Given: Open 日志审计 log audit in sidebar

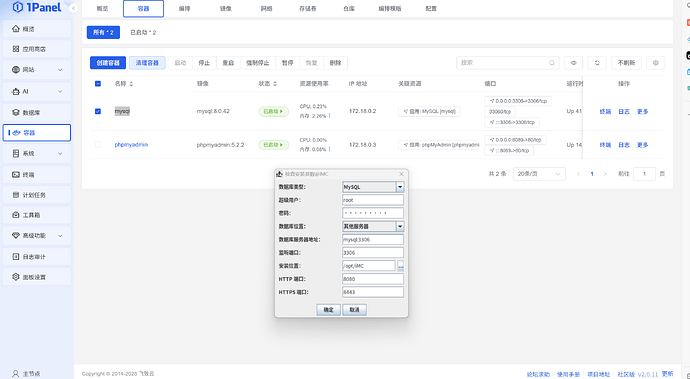Looking at the screenshot, I should point(37,257).
